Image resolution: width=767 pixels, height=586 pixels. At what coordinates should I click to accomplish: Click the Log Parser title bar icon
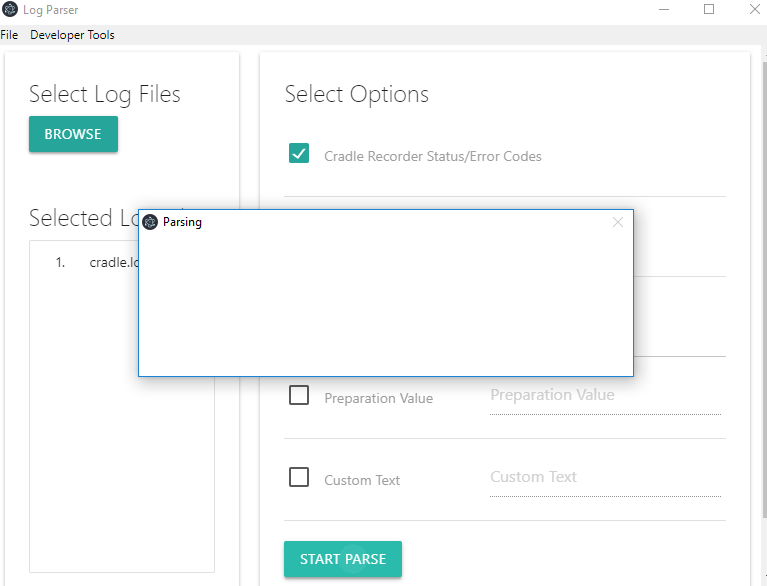10,9
